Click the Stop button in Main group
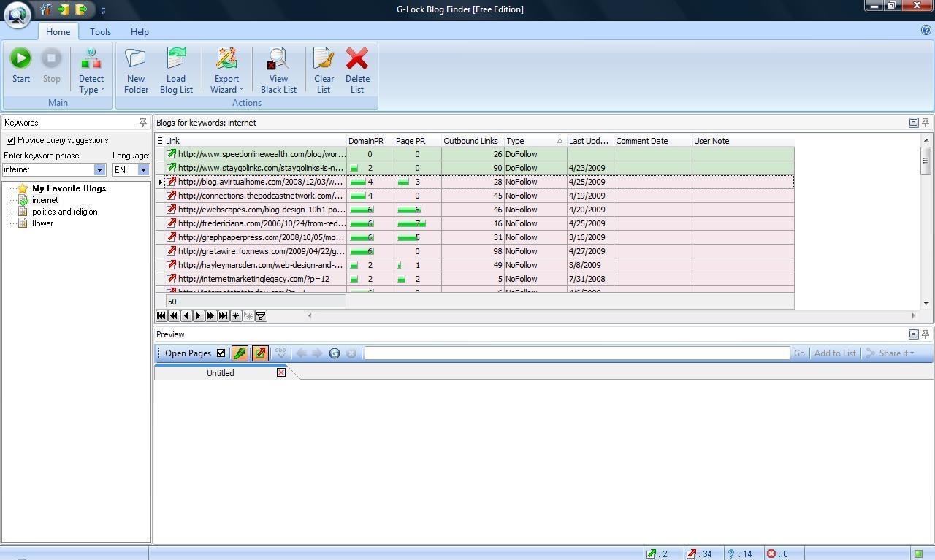The image size is (935, 560). [x=51, y=66]
